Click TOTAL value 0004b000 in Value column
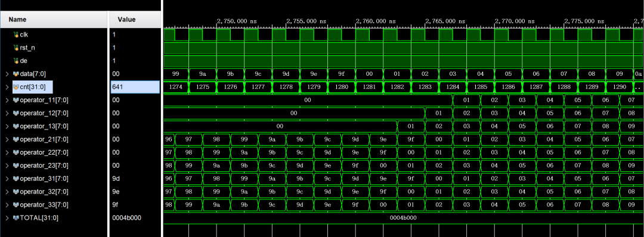This screenshot has height=237, width=644. (x=127, y=218)
